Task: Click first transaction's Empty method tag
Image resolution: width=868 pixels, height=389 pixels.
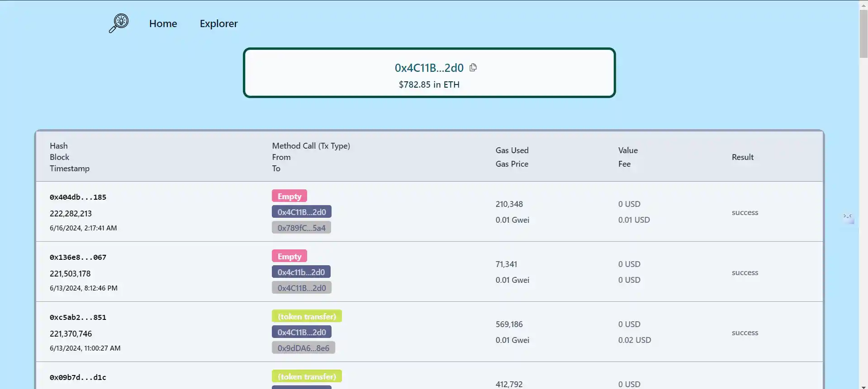Action: pos(289,196)
